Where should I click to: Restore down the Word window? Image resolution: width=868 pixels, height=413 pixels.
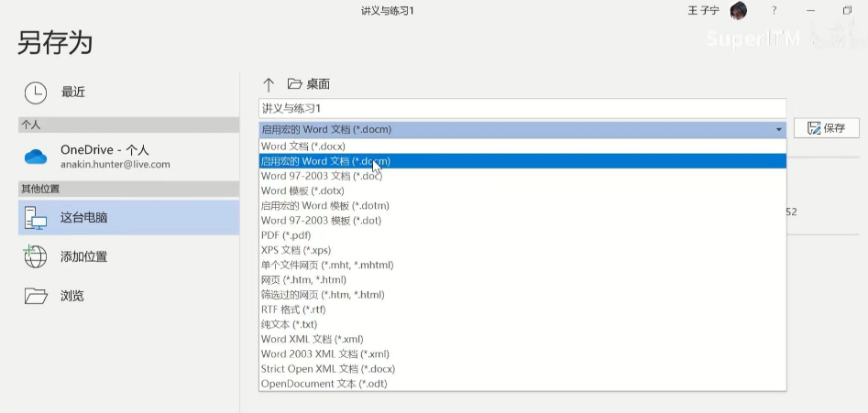(847, 10)
